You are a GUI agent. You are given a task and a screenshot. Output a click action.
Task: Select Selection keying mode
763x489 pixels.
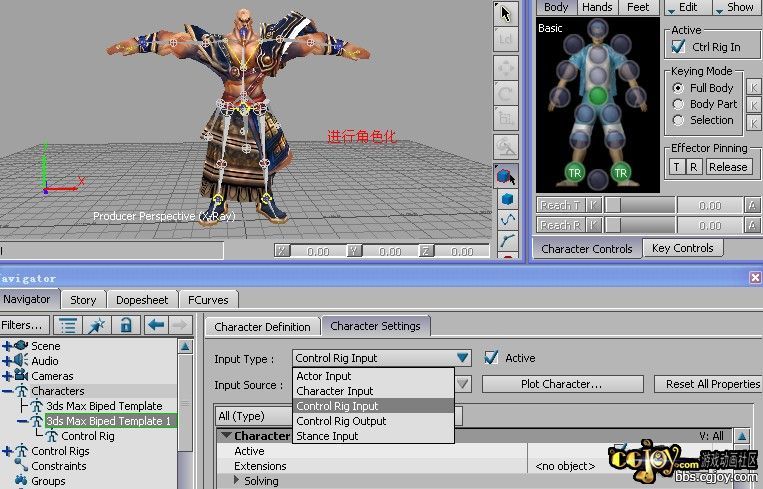click(678, 120)
